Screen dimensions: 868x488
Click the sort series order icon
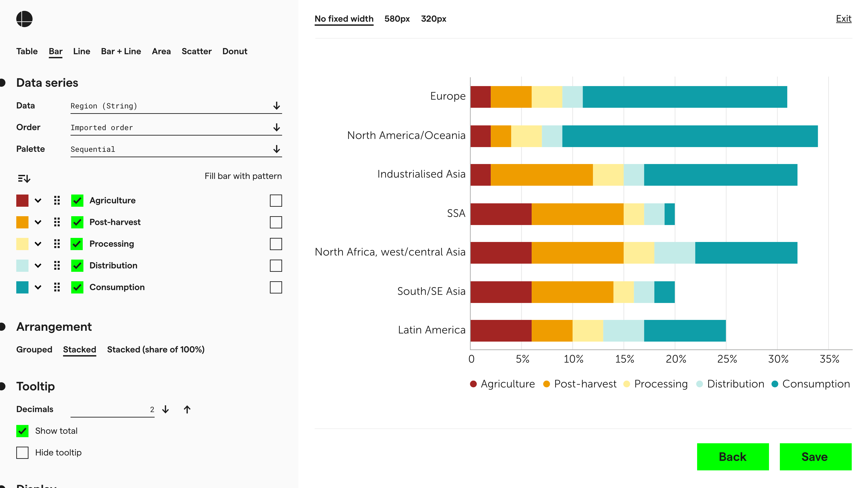[24, 178]
